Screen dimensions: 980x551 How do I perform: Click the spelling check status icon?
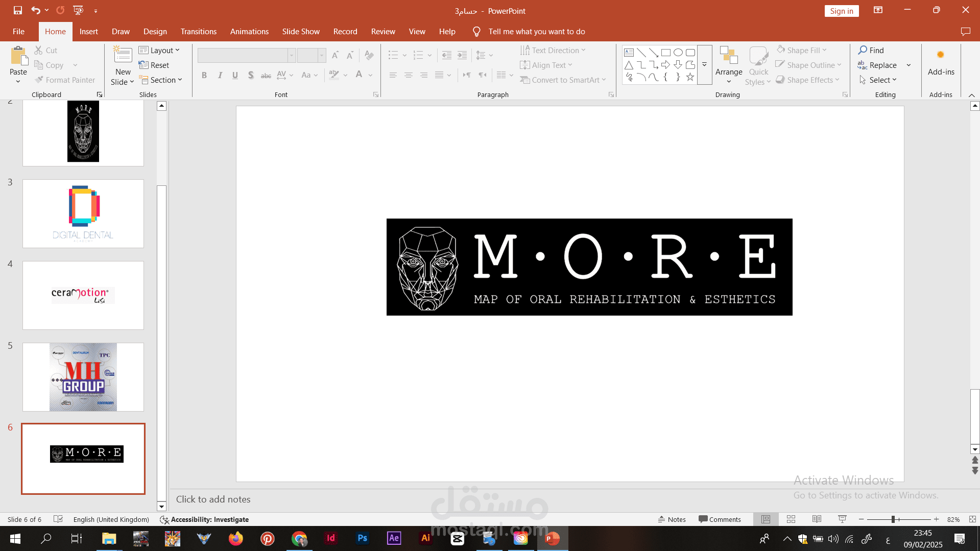coord(58,519)
